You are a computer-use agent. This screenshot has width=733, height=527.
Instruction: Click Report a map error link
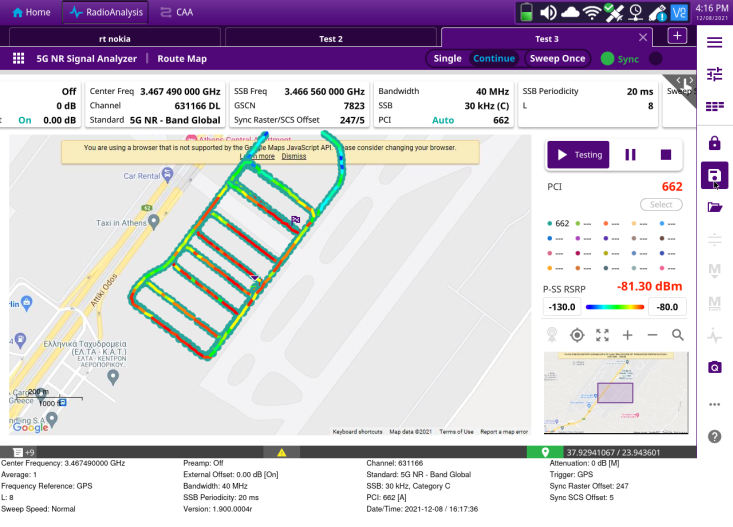(x=504, y=432)
